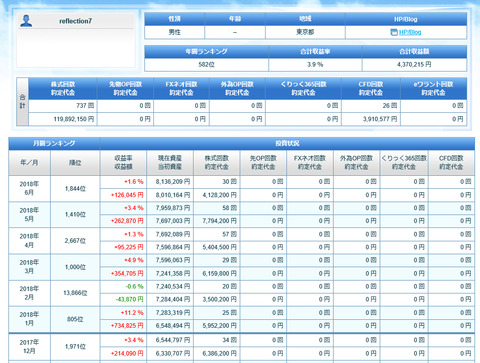Image resolution: width=480 pixels, height=363 pixels.
Task: Click the 年間ランキング header cell
Action: pos(206,52)
